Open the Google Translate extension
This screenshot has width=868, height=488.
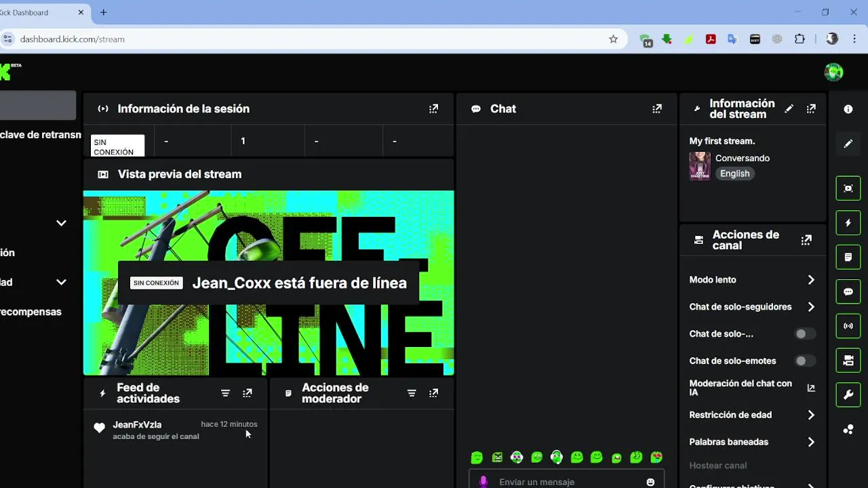(732, 39)
